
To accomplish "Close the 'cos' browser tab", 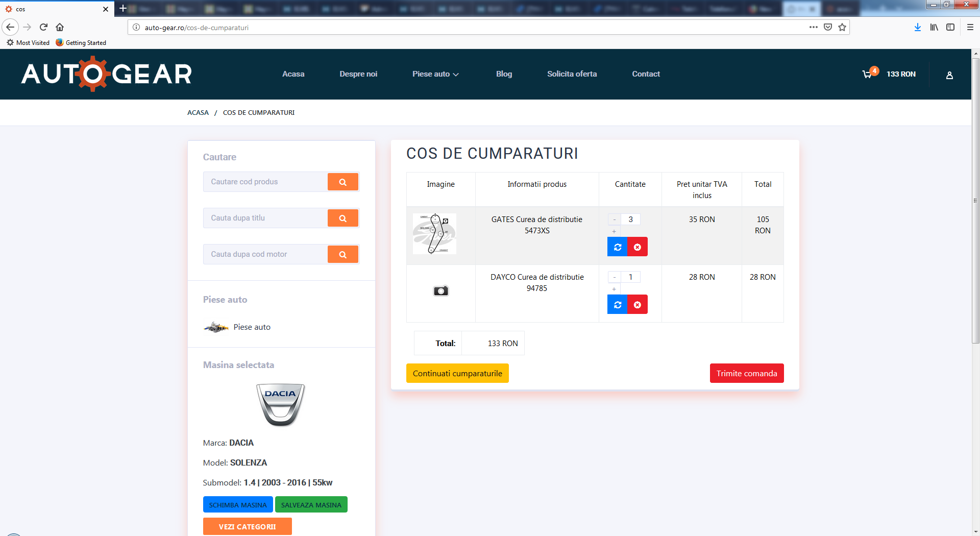I will [x=105, y=9].
